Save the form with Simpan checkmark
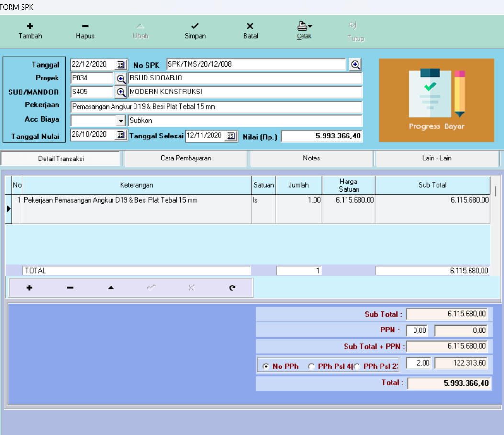 click(x=195, y=27)
